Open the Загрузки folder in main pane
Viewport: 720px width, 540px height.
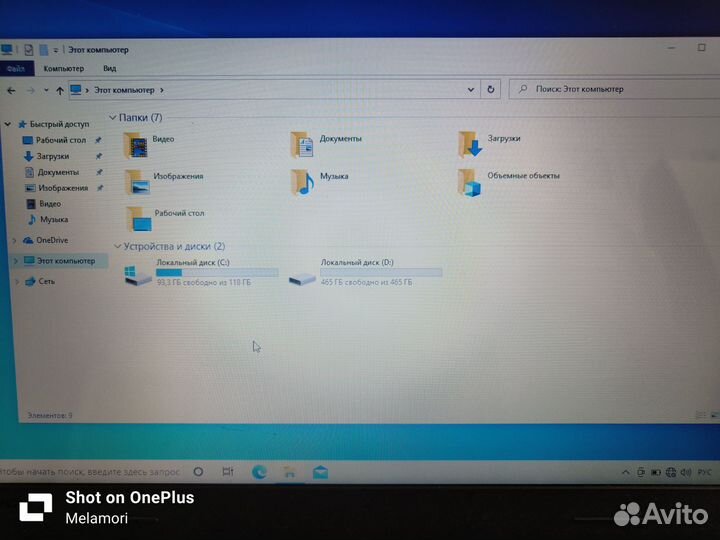[470, 144]
